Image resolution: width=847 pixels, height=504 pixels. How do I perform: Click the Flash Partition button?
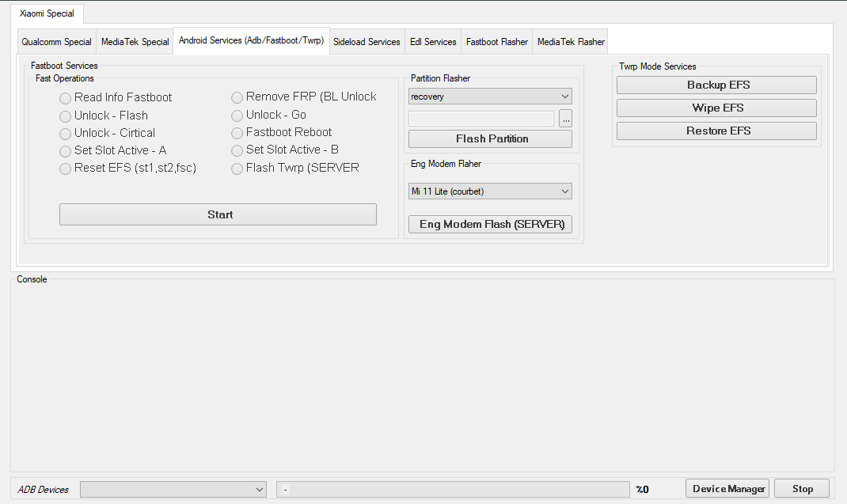pos(489,138)
